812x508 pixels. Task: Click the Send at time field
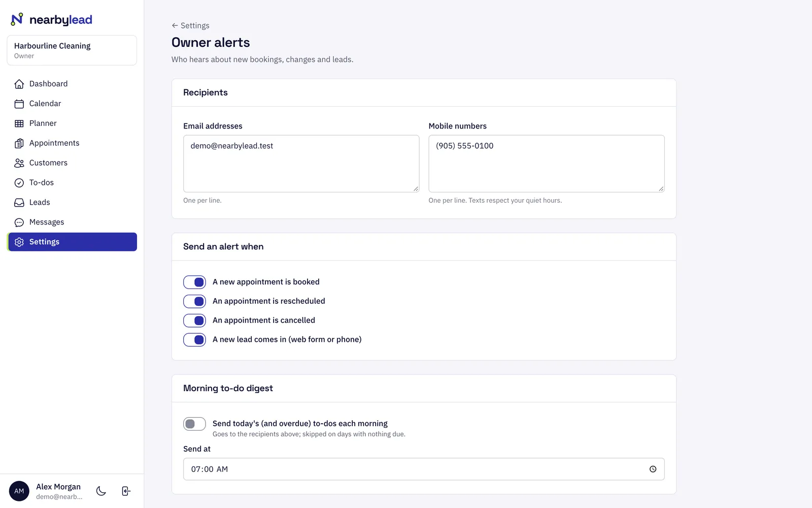(424, 469)
